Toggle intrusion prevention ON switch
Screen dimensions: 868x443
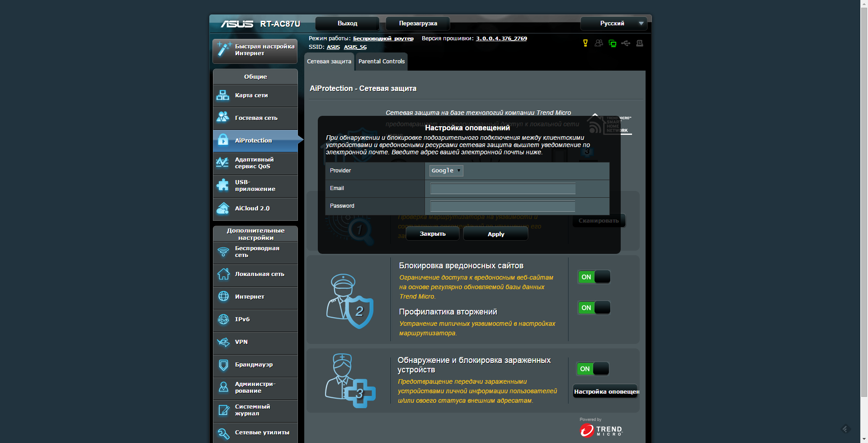[x=594, y=308]
